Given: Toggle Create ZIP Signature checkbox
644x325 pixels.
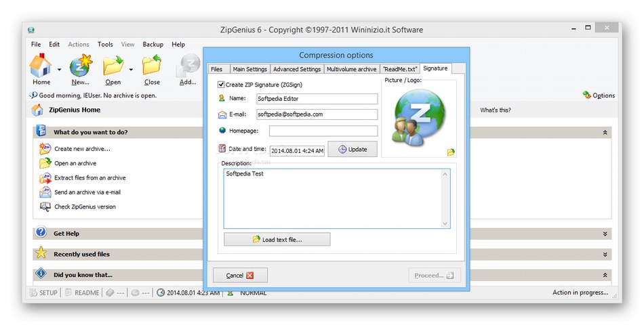Looking at the screenshot, I should click(x=221, y=85).
